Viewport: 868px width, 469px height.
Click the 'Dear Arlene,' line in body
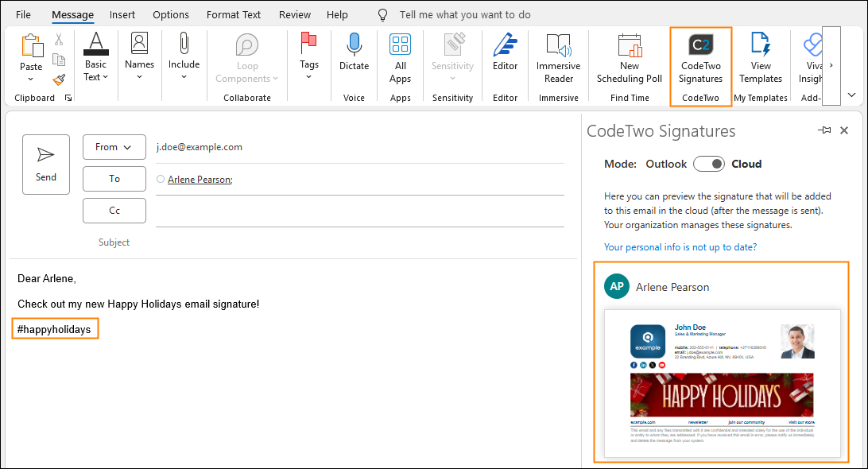coord(46,278)
